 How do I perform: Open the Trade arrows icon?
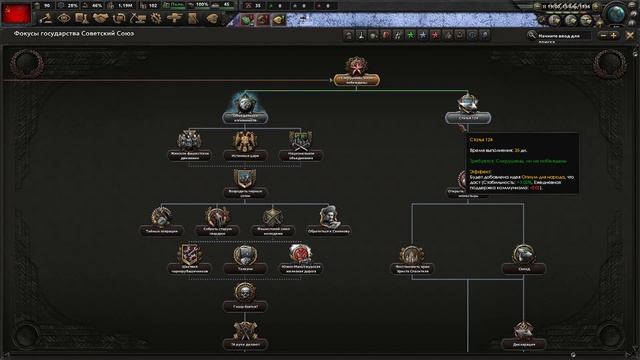tap(119, 18)
